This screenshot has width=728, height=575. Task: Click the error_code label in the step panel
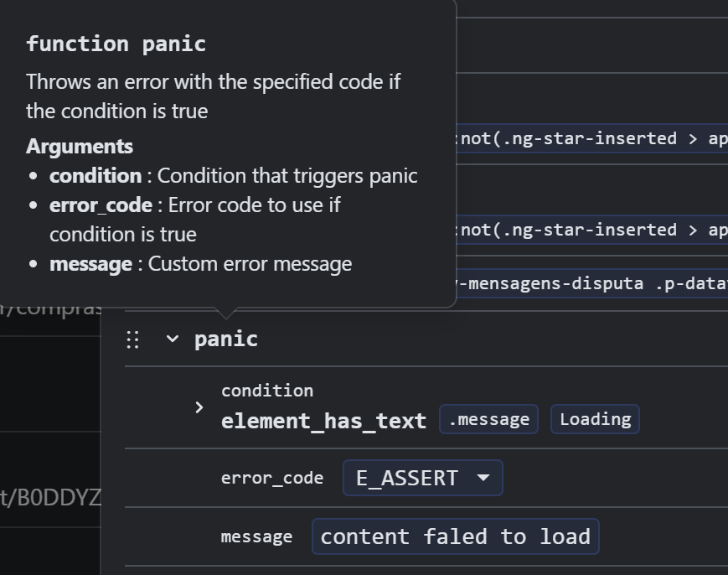click(x=271, y=478)
